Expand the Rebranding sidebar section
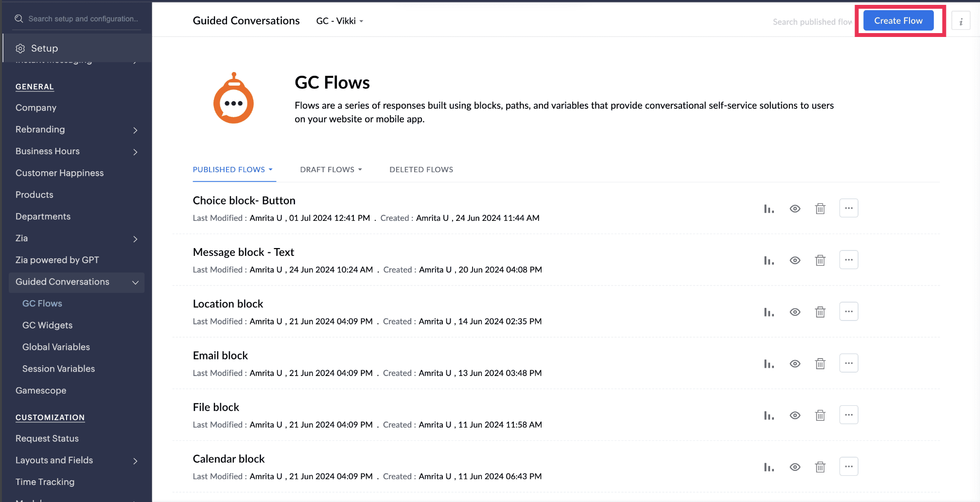980x502 pixels. [135, 130]
